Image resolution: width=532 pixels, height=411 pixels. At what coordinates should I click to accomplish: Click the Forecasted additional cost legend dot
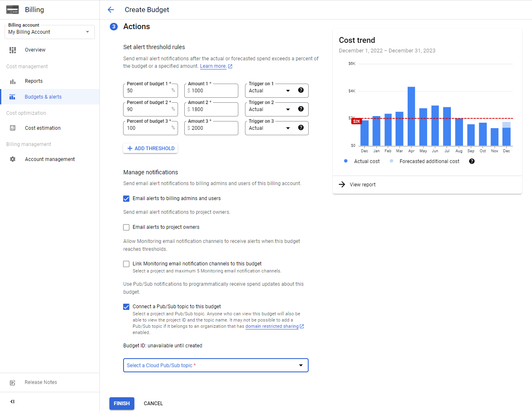point(391,161)
